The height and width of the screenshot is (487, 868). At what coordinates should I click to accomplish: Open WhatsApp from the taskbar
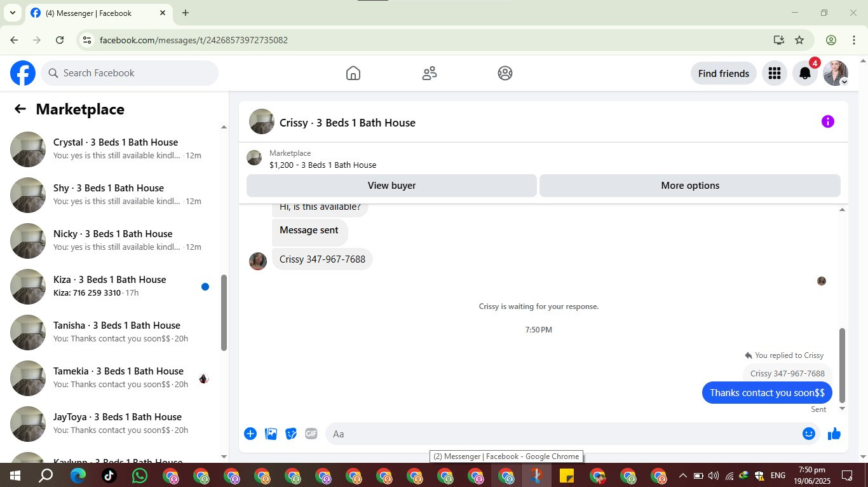pos(140,475)
